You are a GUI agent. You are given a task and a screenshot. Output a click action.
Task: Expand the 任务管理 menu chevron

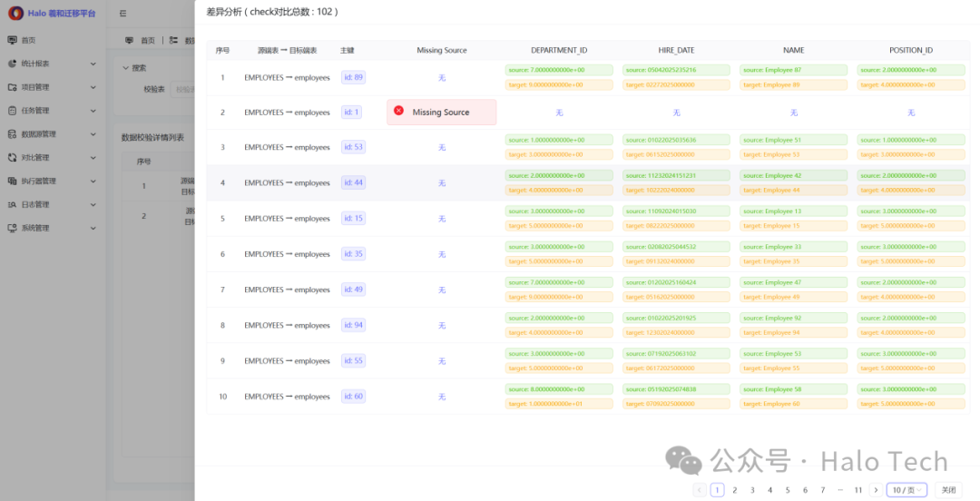93,111
